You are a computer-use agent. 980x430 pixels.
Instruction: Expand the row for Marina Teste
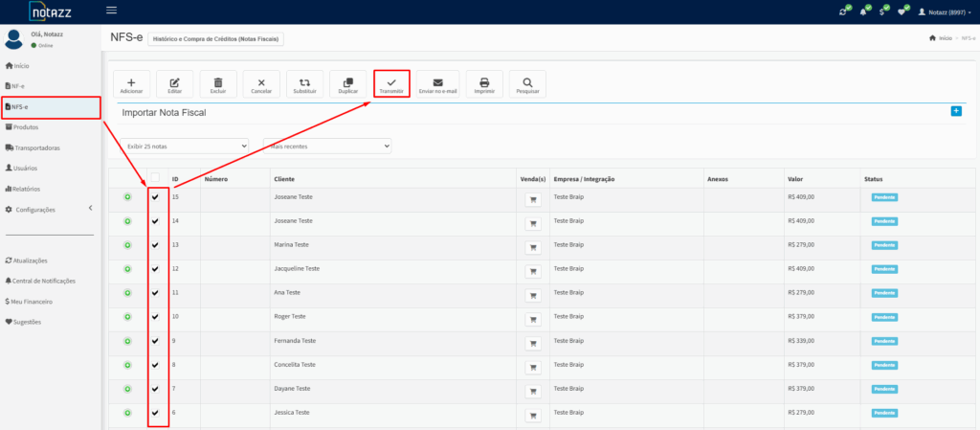127,245
